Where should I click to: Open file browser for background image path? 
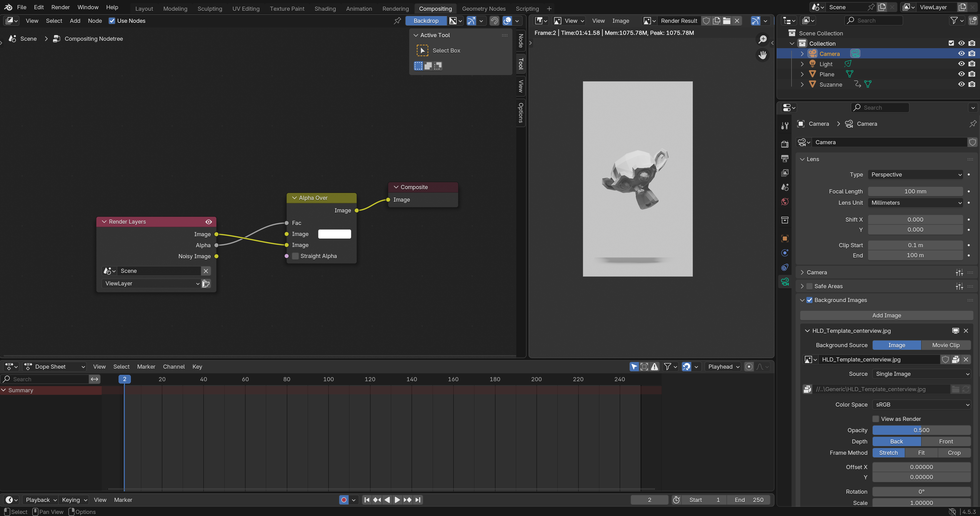click(955, 389)
